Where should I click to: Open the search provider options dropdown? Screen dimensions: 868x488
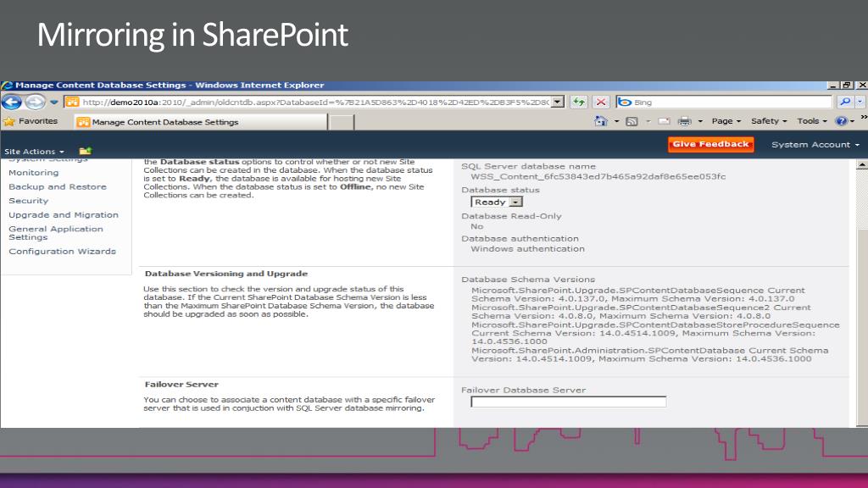tap(860, 102)
